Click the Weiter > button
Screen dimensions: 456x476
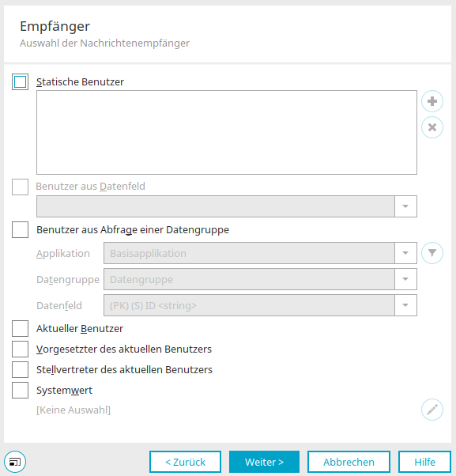tap(264, 462)
